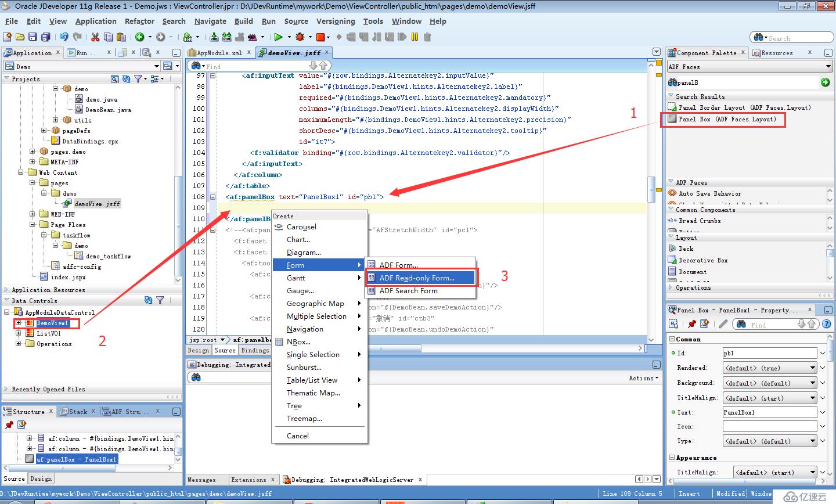This screenshot has height=504, width=836.
Task: Expand the ListVO1 data control node
Action: tap(19, 333)
